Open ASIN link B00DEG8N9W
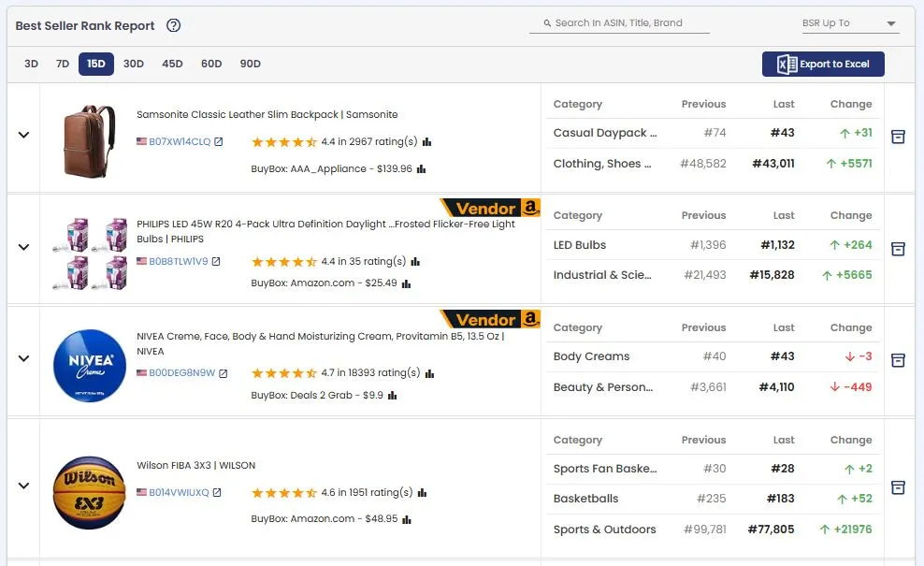 click(x=181, y=373)
